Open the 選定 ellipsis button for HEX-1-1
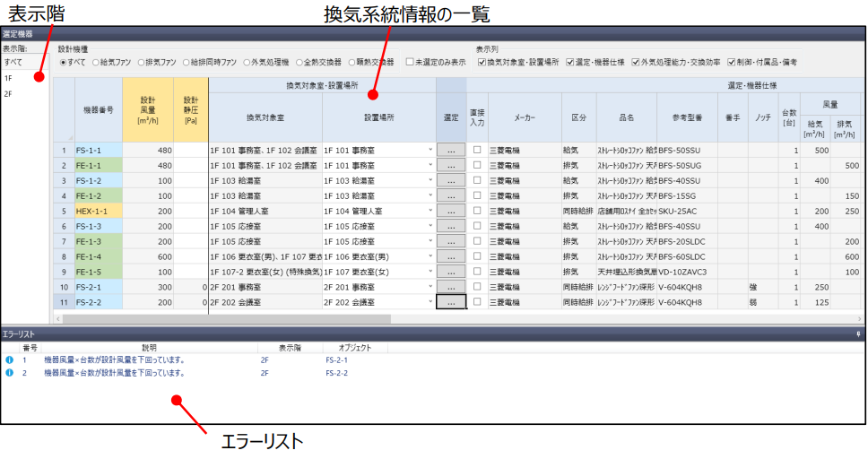The width and height of the screenshot is (868, 459). [451, 212]
